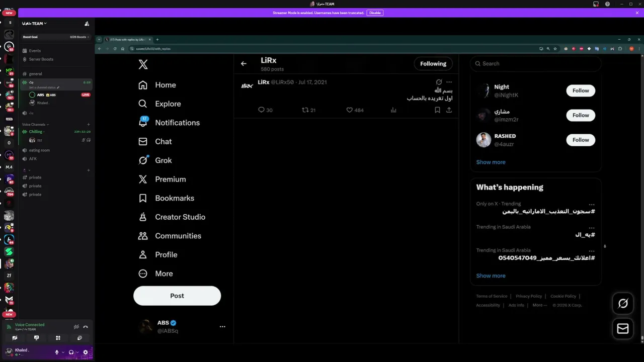Open account options next to ABS @iABSq

pyautogui.click(x=222, y=326)
